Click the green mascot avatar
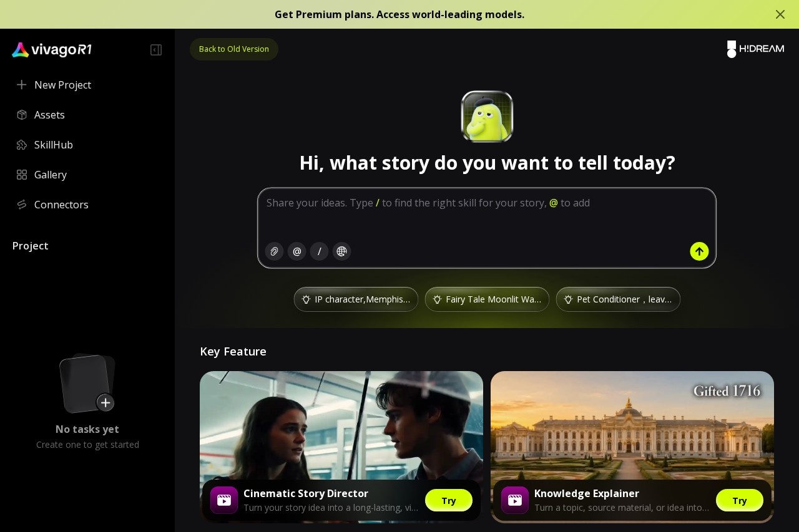 pos(487,117)
